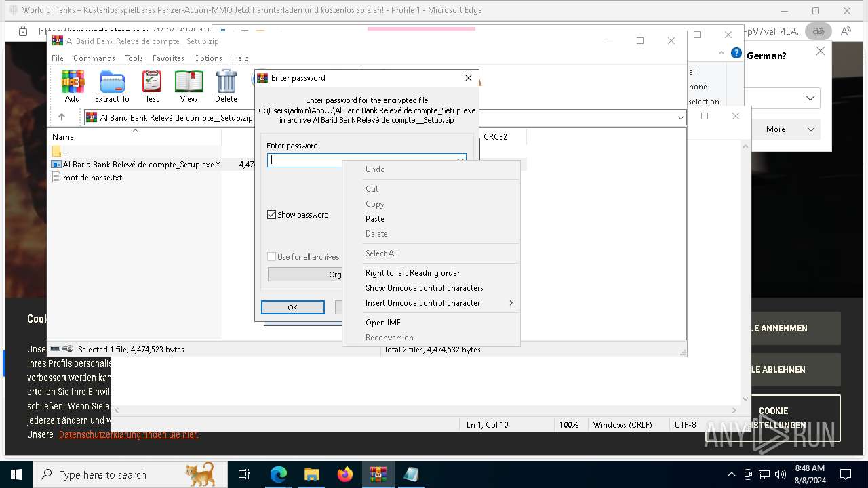Open the Help menu in WinRAR

(x=240, y=58)
